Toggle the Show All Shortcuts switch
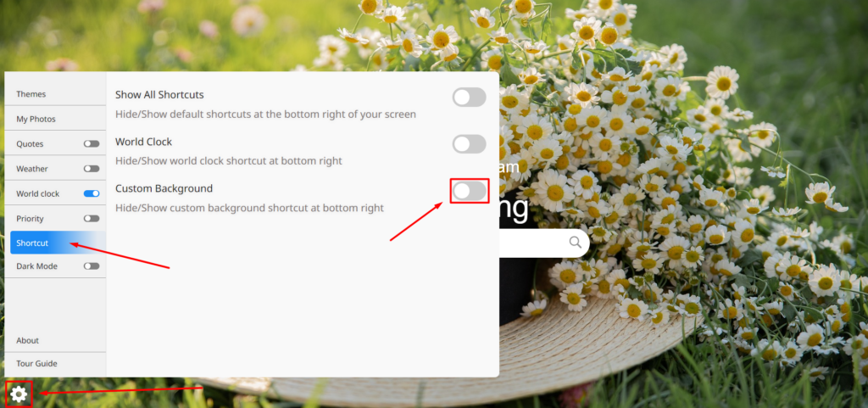Screen dimensions: 868x408 (469, 97)
